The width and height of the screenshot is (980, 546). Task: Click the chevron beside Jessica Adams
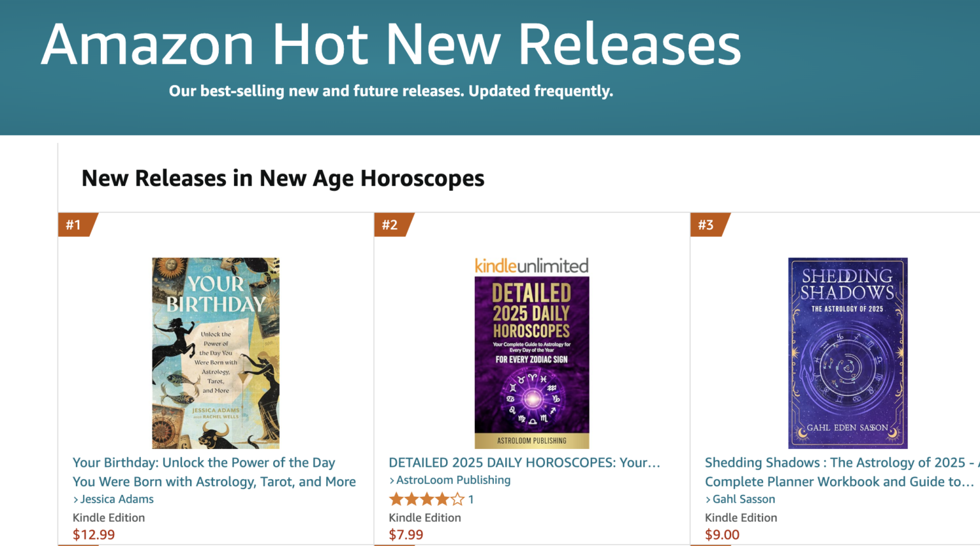(75, 500)
